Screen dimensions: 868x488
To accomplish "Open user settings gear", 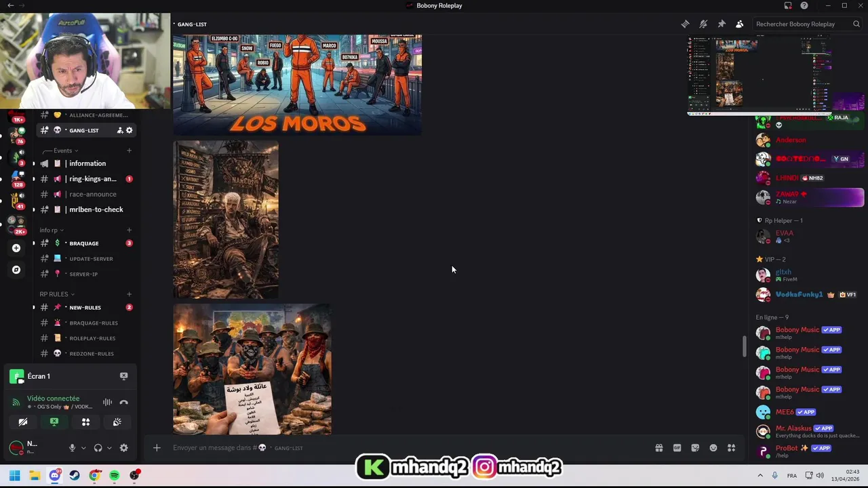I will (x=123, y=448).
